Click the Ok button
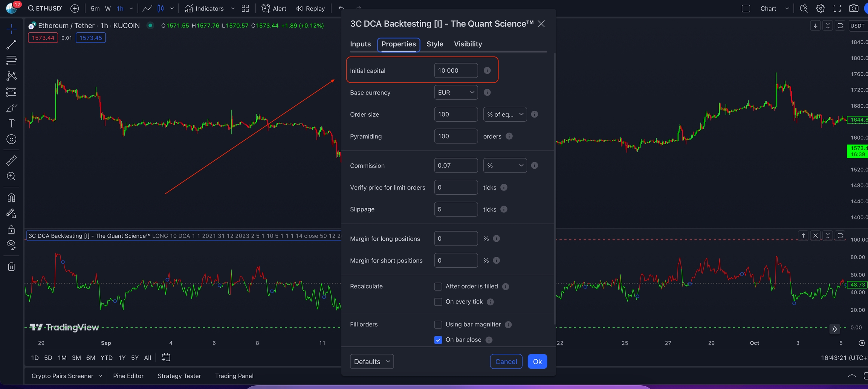 [537, 362]
